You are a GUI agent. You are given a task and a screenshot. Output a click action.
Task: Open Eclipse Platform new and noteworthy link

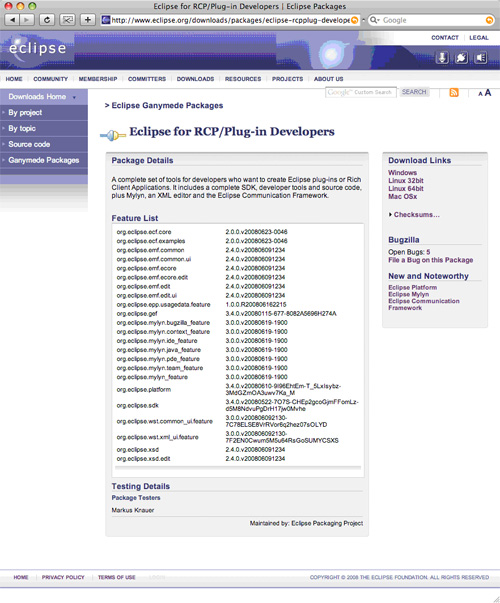pos(412,287)
